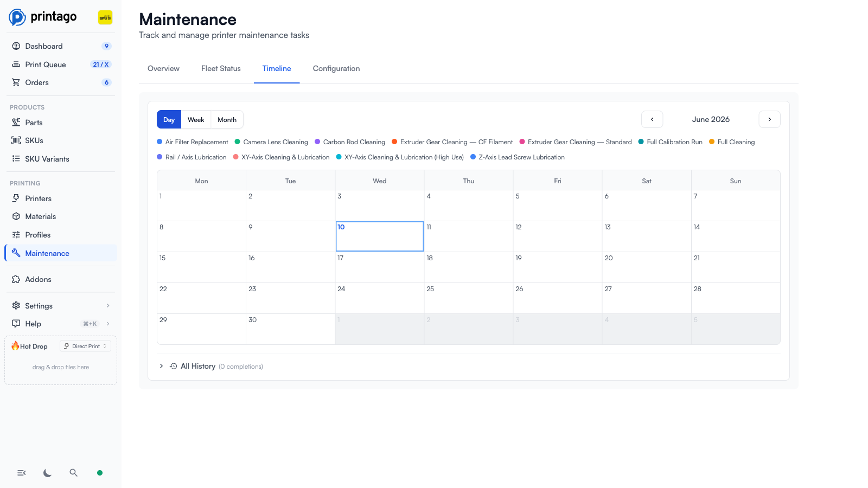Click the Addons puzzle icon
The image size is (868, 488).
point(16,279)
